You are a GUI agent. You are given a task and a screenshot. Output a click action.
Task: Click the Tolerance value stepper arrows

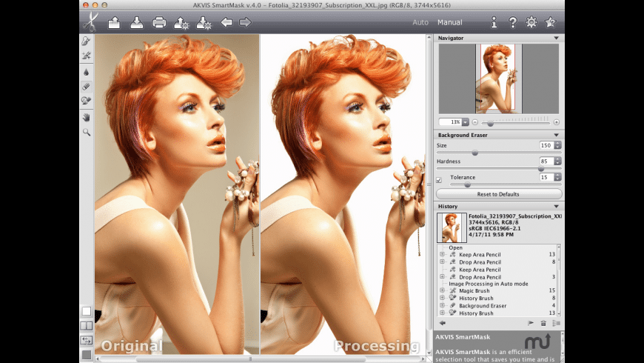click(557, 177)
